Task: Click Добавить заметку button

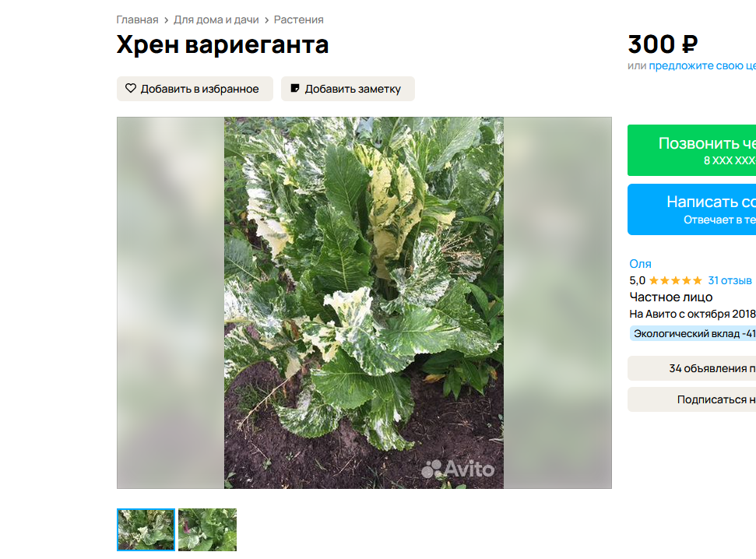Action: click(347, 89)
